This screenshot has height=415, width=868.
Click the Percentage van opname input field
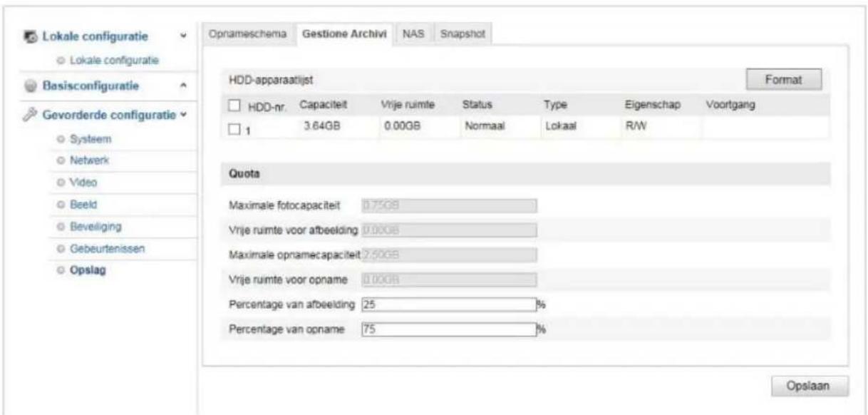coord(449,329)
